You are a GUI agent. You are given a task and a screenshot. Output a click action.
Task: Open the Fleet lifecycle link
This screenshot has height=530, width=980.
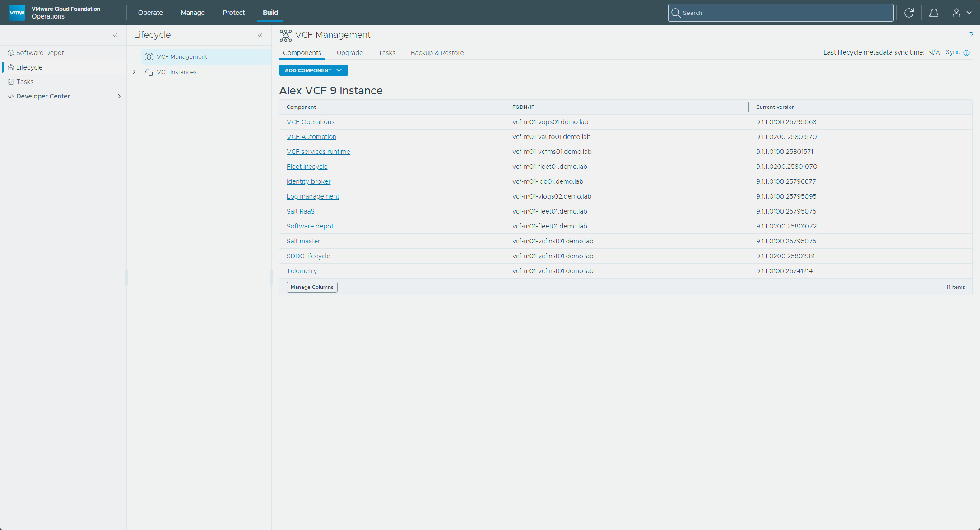307,167
